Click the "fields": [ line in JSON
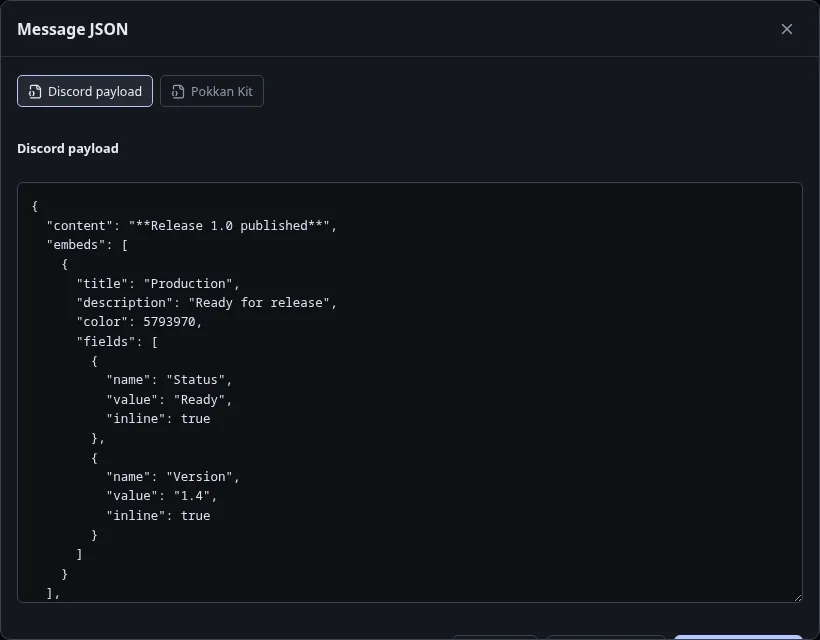The image size is (820, 640). coord(117,341)
